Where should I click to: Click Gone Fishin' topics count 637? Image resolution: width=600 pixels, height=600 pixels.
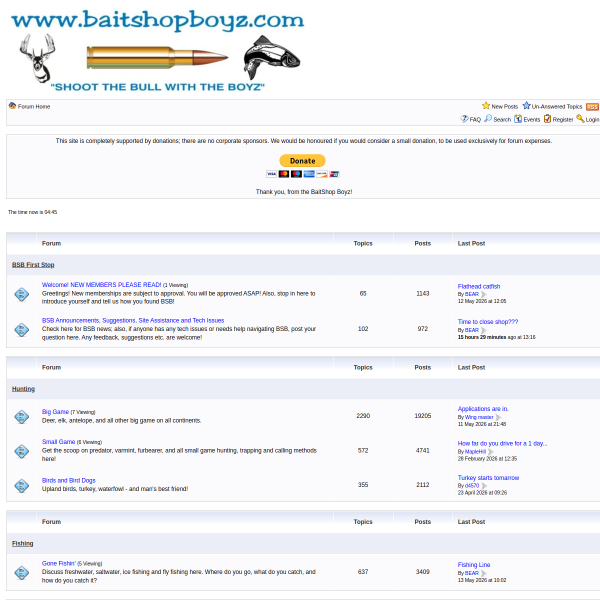(x=363, y=572)
